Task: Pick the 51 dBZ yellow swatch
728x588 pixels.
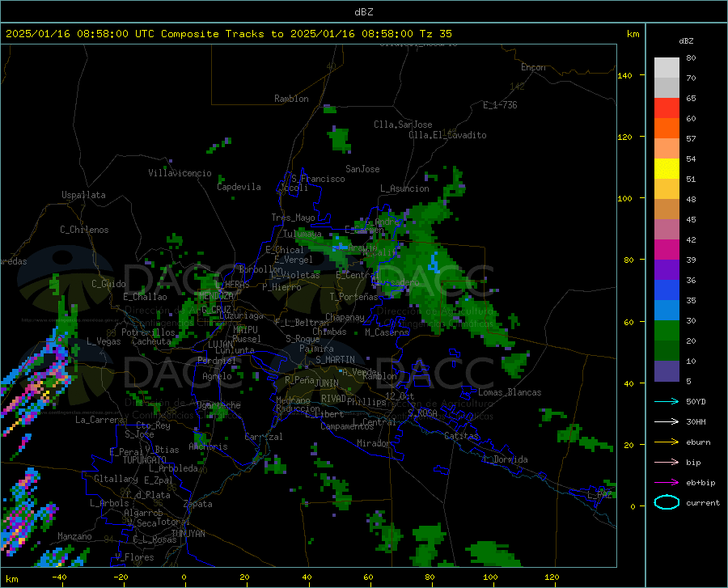Action: tap(667, 169)
